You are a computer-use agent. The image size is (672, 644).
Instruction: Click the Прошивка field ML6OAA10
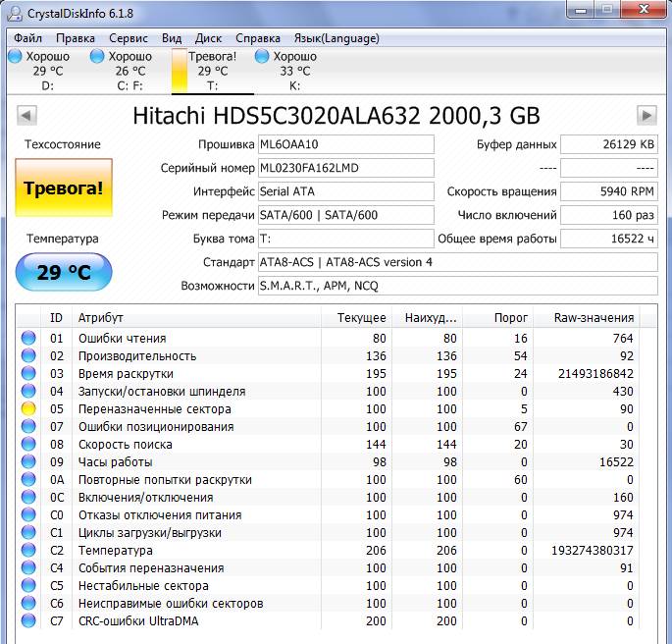coord(346,144)
